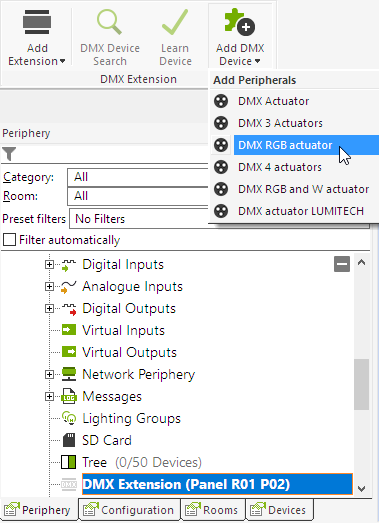
Task: Click the icon beside DMX Actuator
Action: click(221, 101)
